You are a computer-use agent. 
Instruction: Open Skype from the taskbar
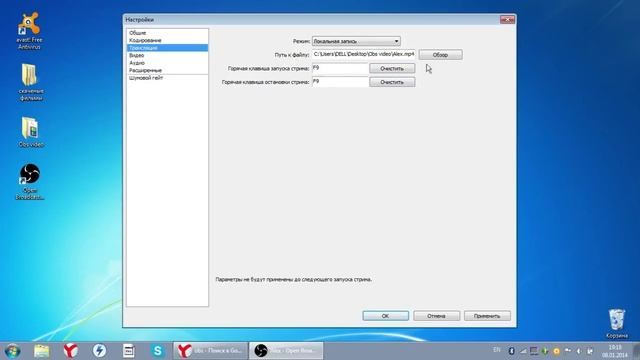tap(158, 351)
